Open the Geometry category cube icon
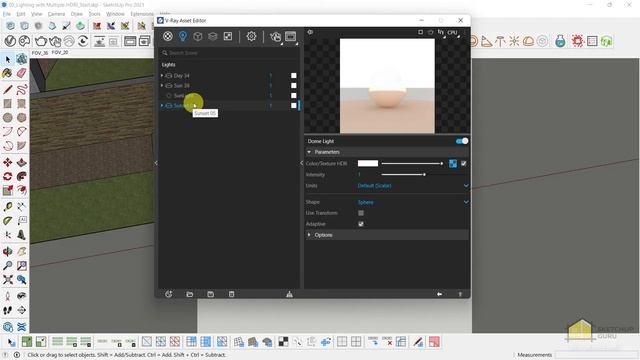Screen dimensions: 640x360 pos(198,36)
